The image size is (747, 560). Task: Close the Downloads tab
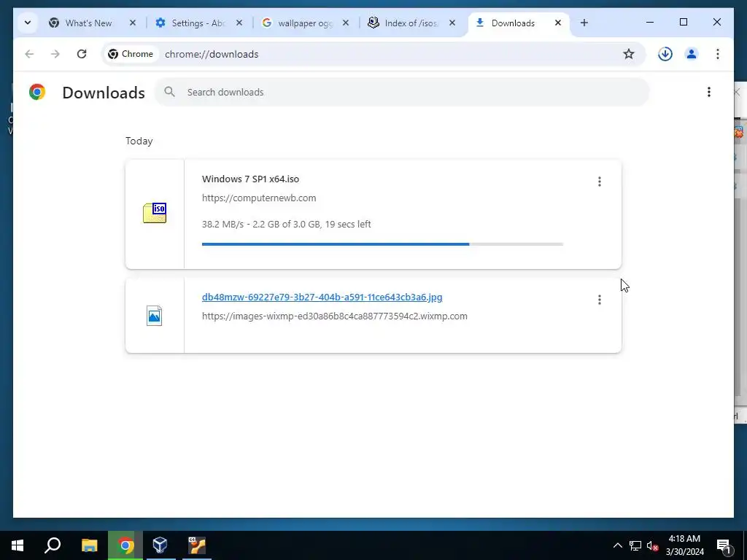pos(558,23)
